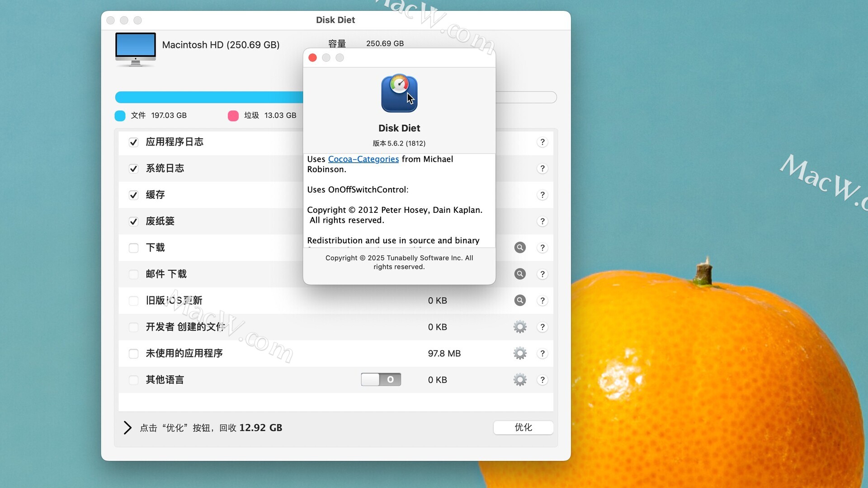Viewport: 868px width, 488px height.
Task: Click the 97.8 MB size value
Action: point(444,353)
